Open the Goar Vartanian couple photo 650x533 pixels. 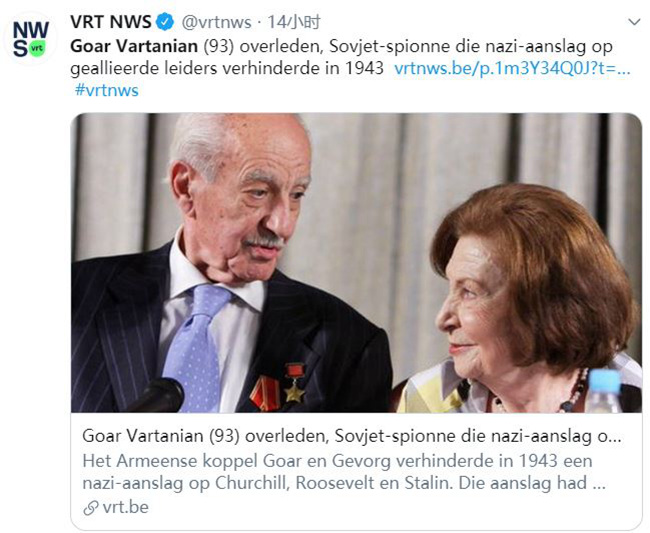357,263
